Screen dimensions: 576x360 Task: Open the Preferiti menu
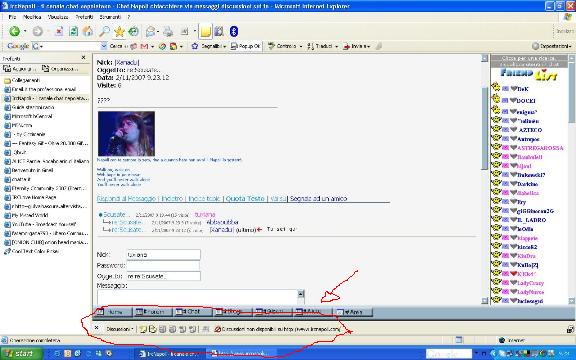click(84, 17)
